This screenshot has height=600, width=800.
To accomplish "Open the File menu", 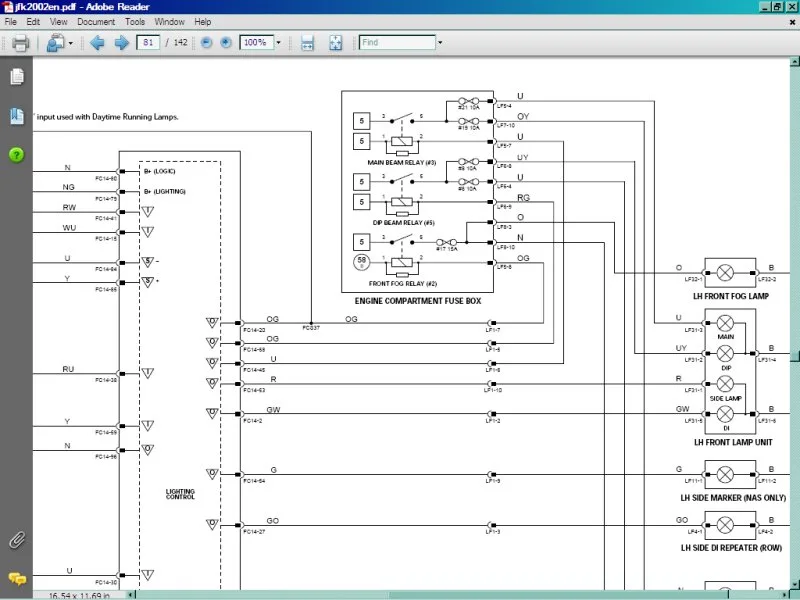I will (10, 22).
